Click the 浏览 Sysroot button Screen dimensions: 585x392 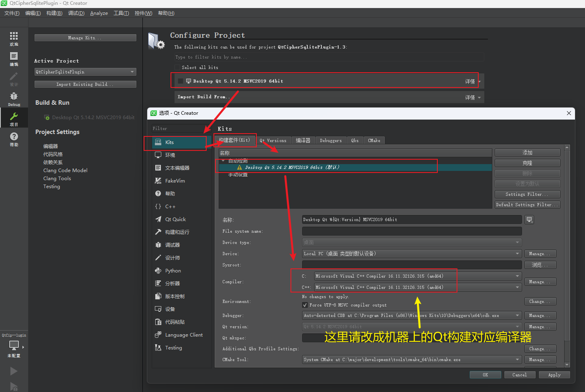pos(540,265)
